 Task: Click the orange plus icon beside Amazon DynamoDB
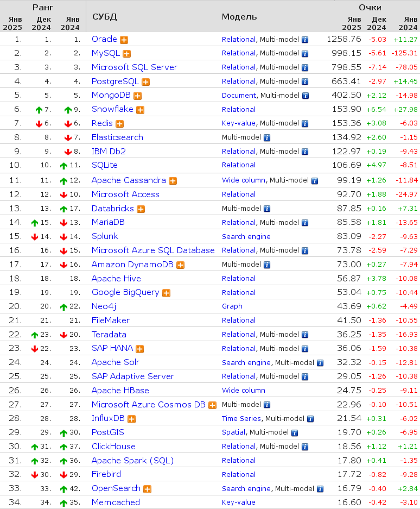pos(180,265)
